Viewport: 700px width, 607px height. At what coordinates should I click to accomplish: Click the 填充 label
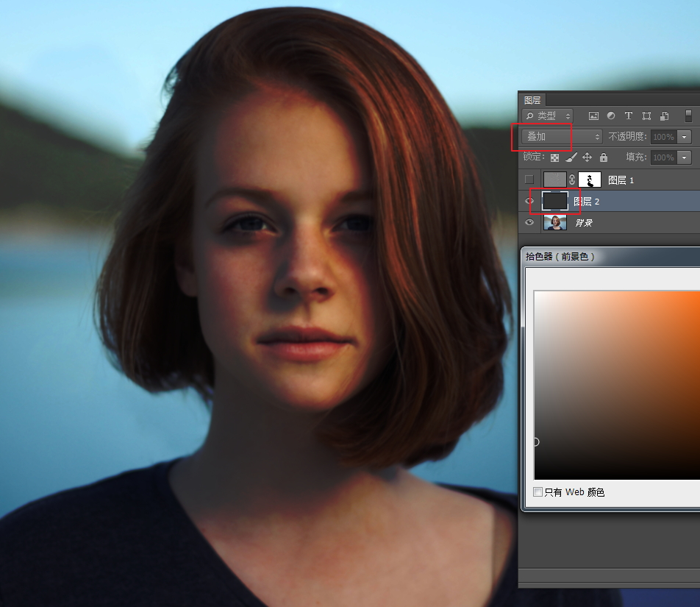click(636, 157)
